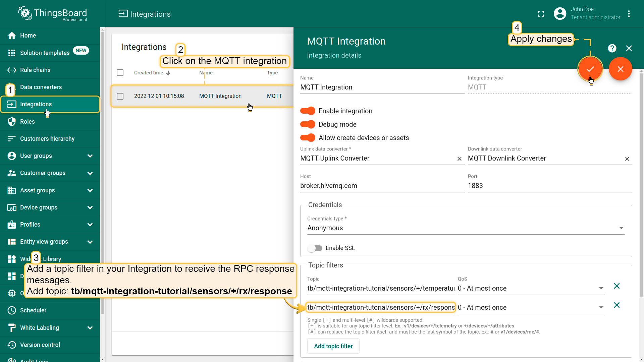Edit the temperature topic filter field

[381, 288]
